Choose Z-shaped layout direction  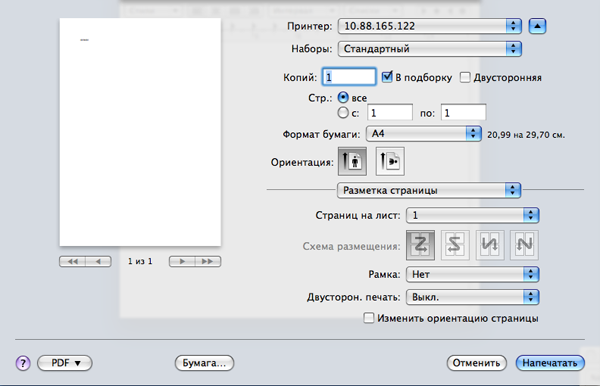tap(420, 245)
